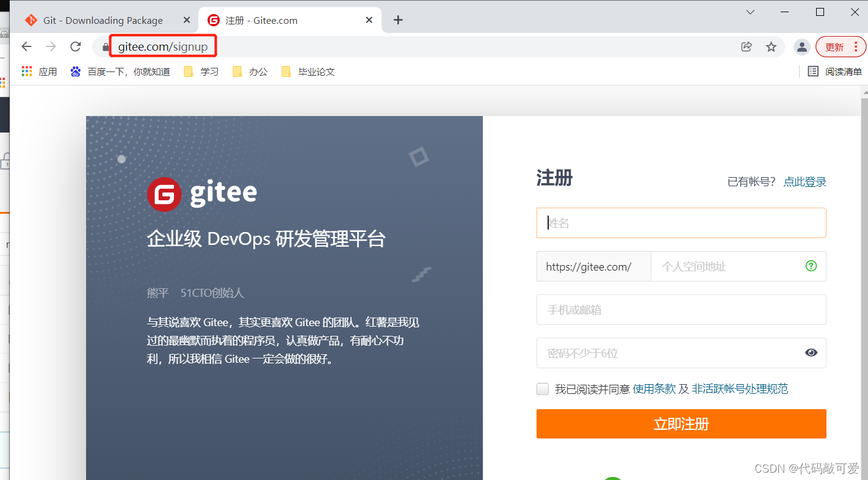Screen dimensions: 868x480
Task: Focus the 姓名 name input field
Action: [x=681, y=223]
